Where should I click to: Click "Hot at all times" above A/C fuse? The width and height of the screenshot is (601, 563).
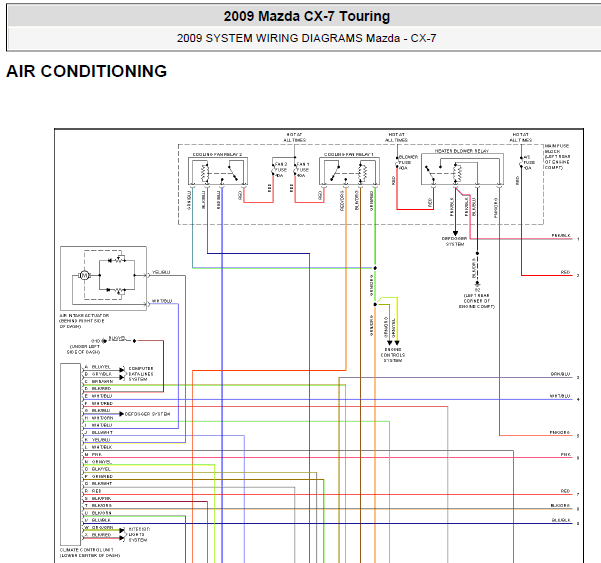[x=521, y=137]
